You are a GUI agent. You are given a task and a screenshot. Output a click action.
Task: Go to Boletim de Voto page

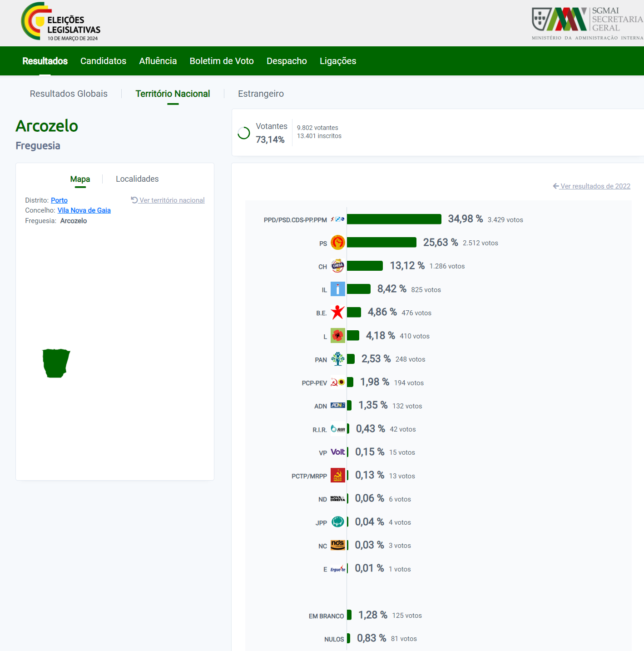click(222, 61)
